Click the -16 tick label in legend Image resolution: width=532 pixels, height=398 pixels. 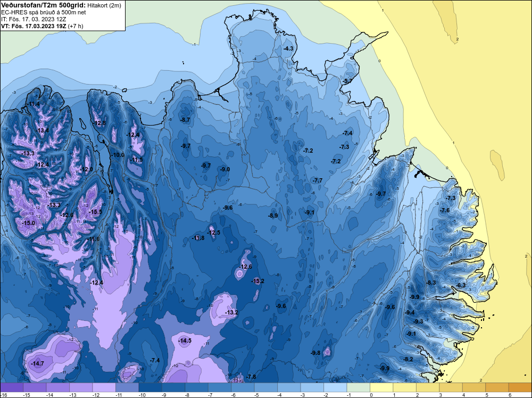[x=3, y=395]
